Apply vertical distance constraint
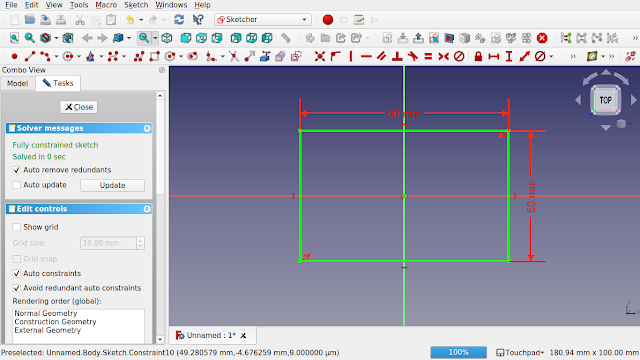This screenshot has height=360, width=640. [x=509, y=56]
